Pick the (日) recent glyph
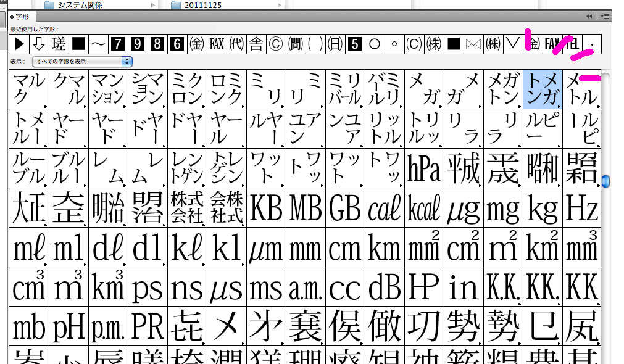 (335, 44)
